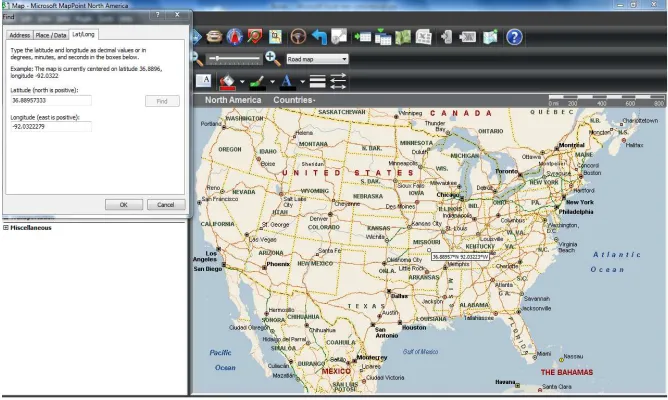Image resolution: width=668 pixels, height=400 pixels.
Task: Click the drive time zone shield icon
Action: click(339, 37)
